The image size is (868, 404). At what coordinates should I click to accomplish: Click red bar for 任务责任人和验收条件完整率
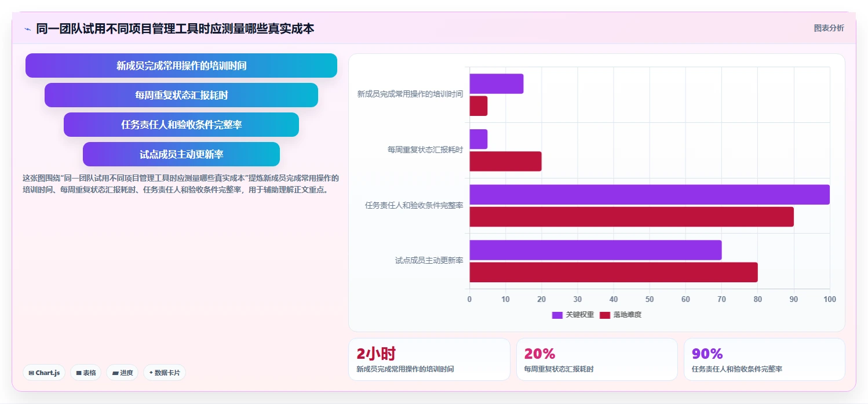632,217
